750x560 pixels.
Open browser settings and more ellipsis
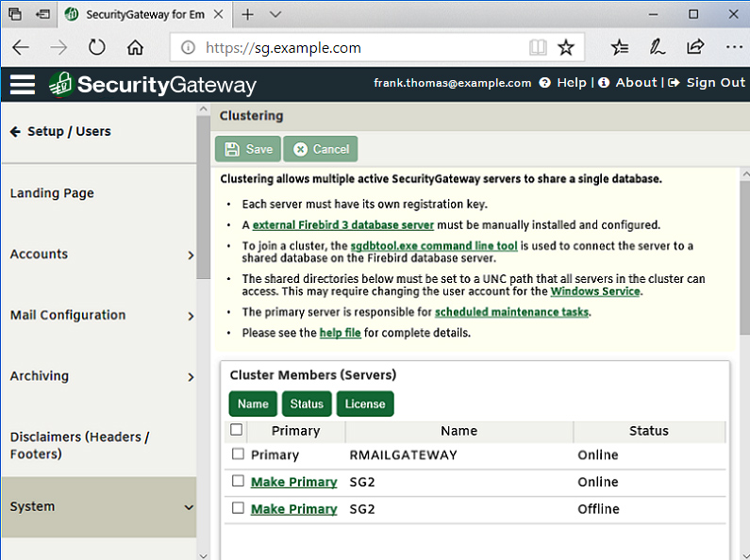click(x=734, y=47)
